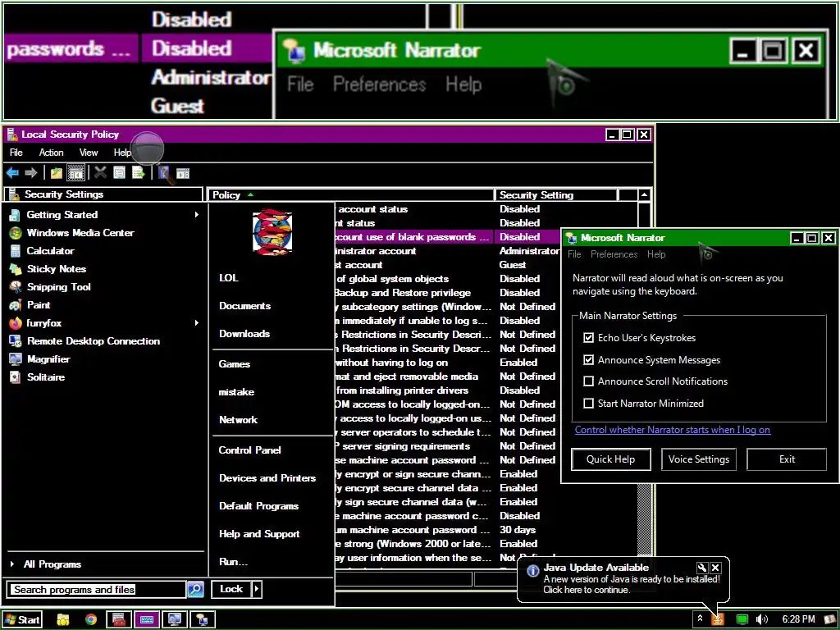Uncheck Echo User's Keystrokes
This screenshot has height=630, width=840.
tap(588, 337)
